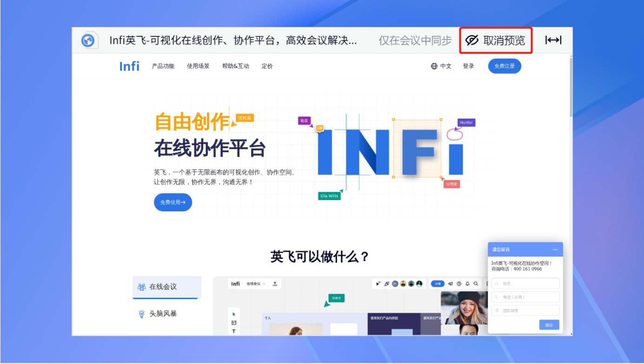Viewport: 644px width, 364px height.
Task: Toggle 取消预览 to cancel the preview
Action: pyautogui.click(x=496, y=40)
